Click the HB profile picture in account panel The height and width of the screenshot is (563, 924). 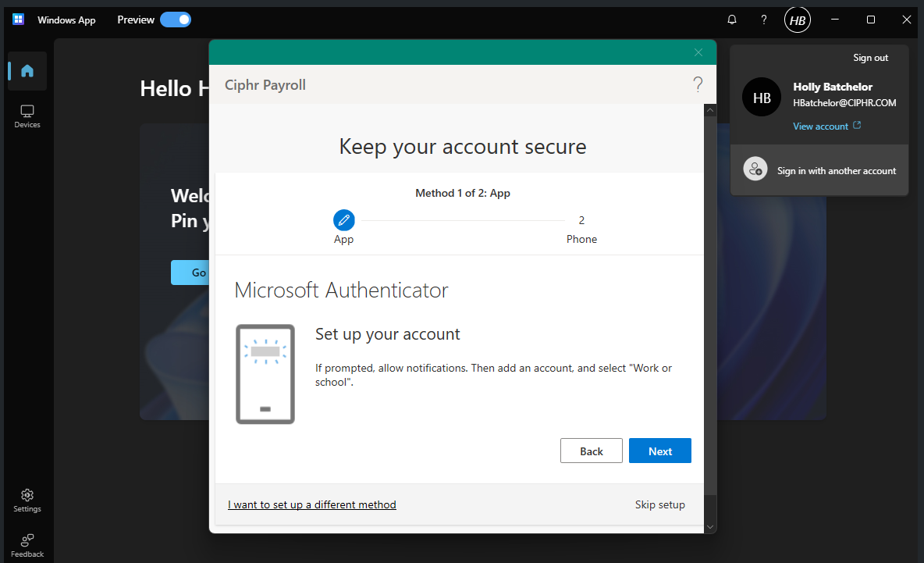click(x=762, y=98)
